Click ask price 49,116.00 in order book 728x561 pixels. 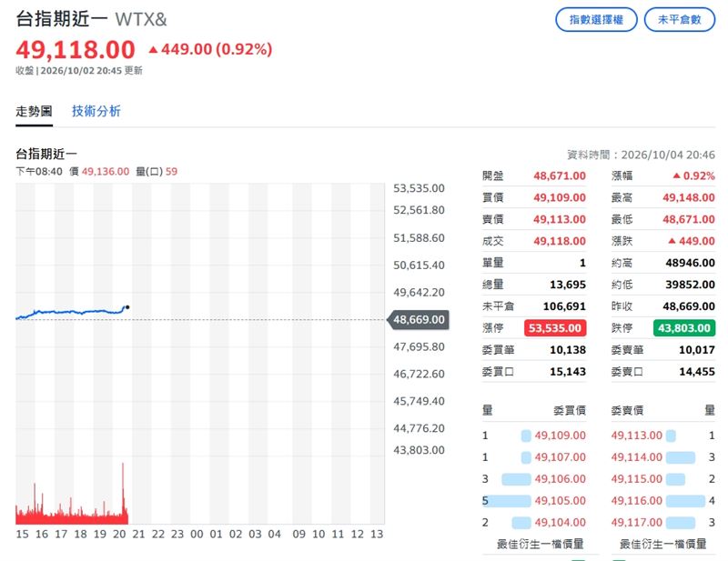coord(636,501)
